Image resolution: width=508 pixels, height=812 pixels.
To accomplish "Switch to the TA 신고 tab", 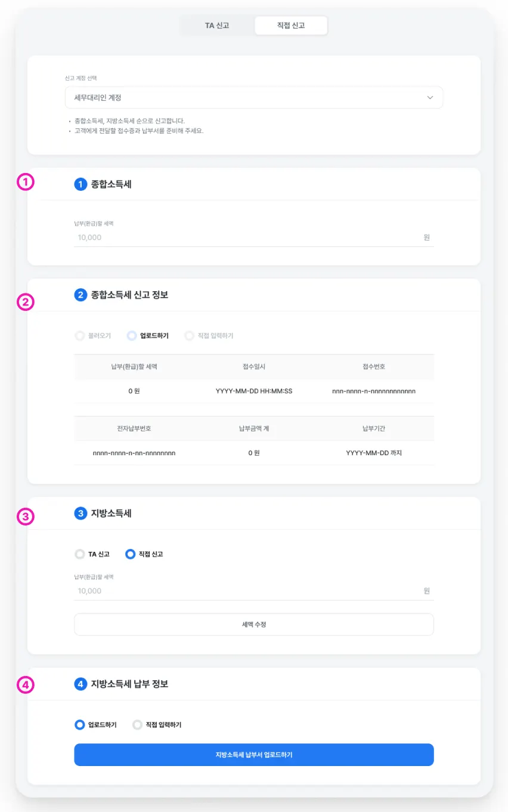I will [x=217, y=26].
